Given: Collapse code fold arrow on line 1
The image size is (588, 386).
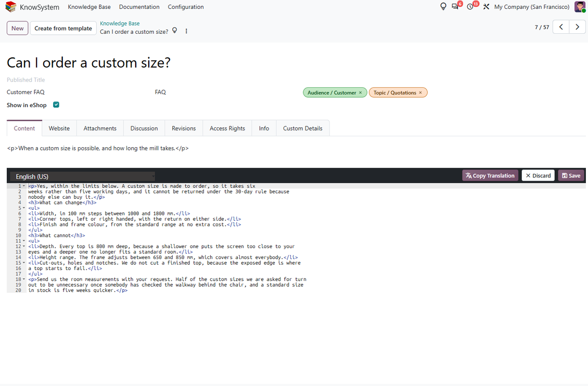Looking at the screenshot, I should click(24, 186).
